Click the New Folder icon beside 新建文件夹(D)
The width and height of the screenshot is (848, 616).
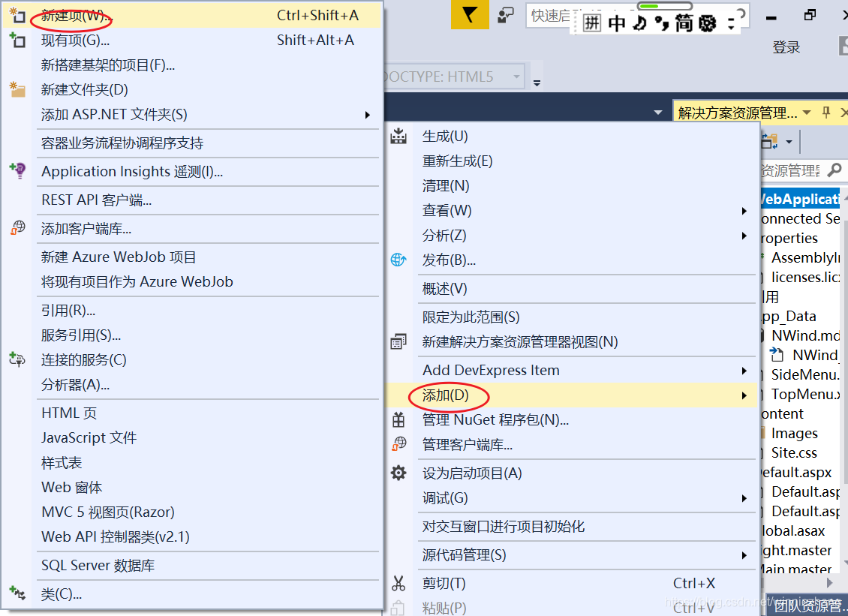pyautogui.click(x=17, y=89)
